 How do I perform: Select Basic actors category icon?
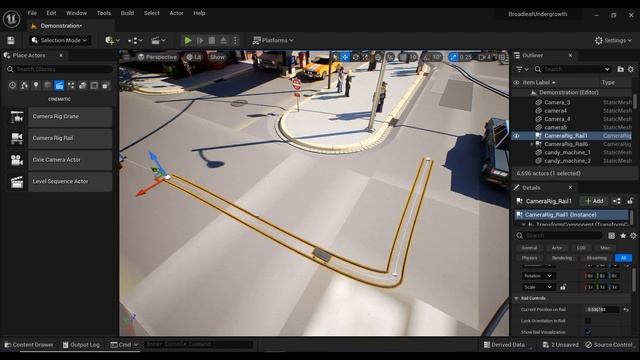[x=24, y=85]
